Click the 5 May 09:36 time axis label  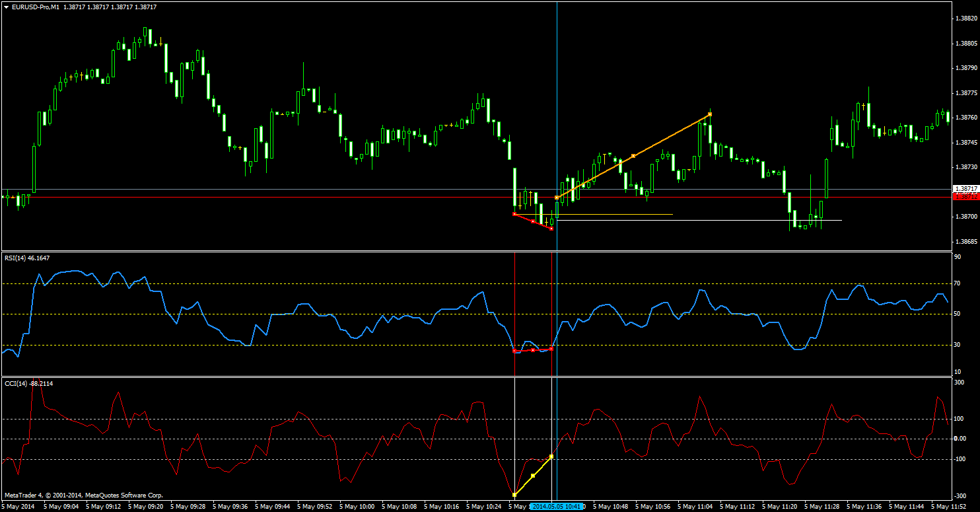tap(231, 507)
